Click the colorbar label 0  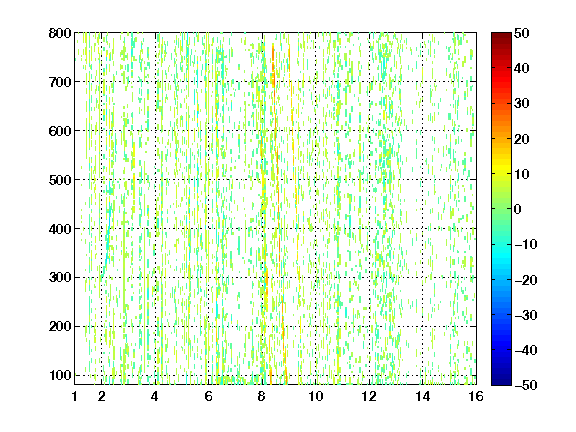pyautogui.click(x=518, y=209)
